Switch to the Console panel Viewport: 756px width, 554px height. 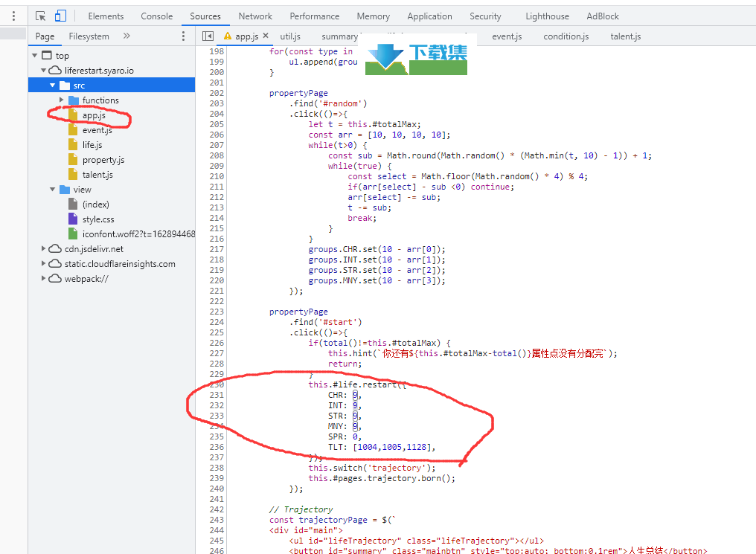[x=157, y=16]
